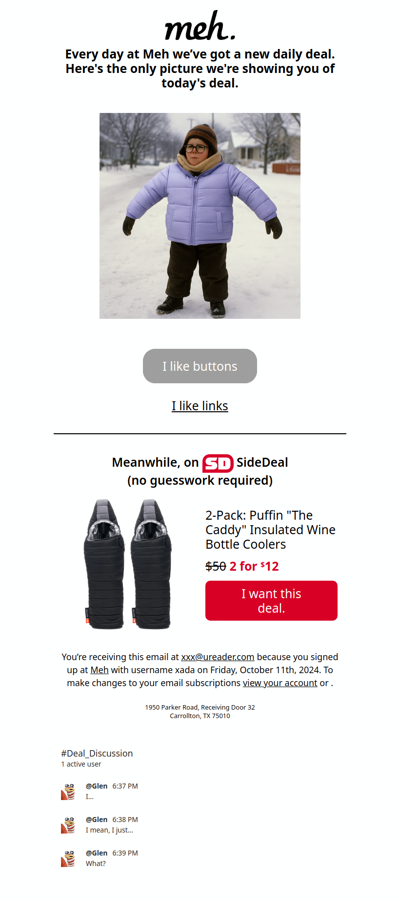
Task: Click Glen's avatar on 6:39 PM message
Action: click(69, 859)
